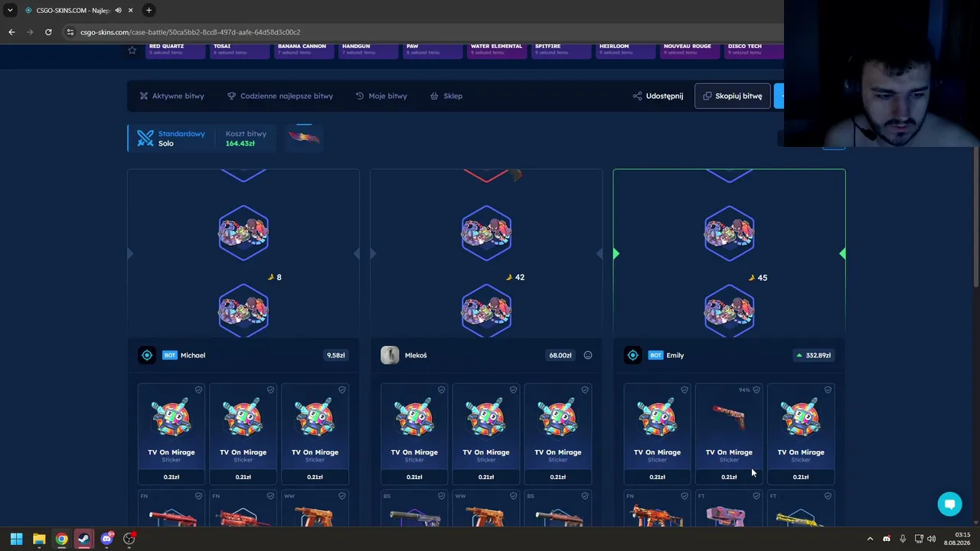Open File Explorer from the taskbar
The height and width of the screenshot is (551, 980).
(x=39, y=539)
